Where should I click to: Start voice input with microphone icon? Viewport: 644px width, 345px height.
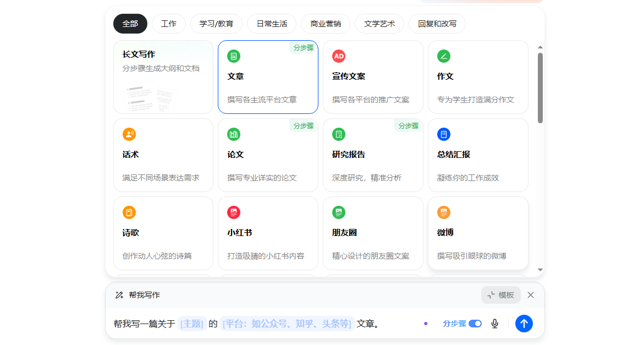point(495,324)
